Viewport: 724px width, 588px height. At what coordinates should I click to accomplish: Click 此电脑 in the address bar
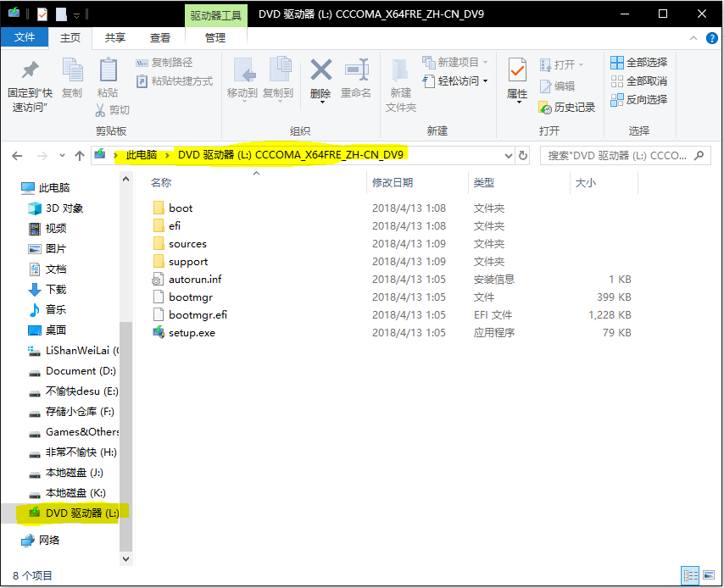click(142, 155)
